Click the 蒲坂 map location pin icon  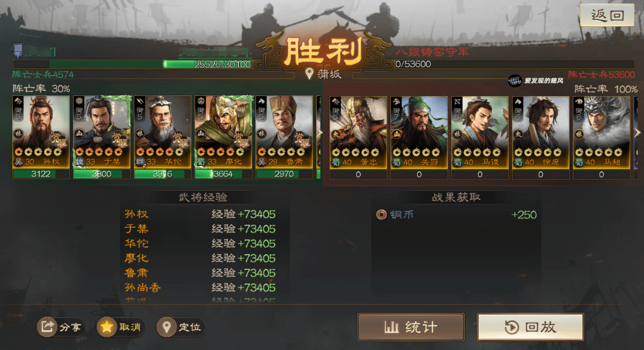click(x=310, y=74)
